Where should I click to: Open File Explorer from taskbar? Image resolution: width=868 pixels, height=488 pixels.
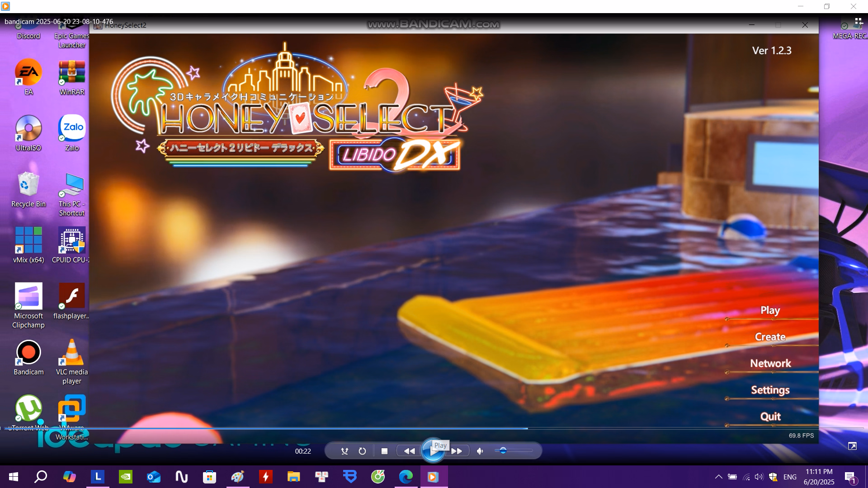293,477
